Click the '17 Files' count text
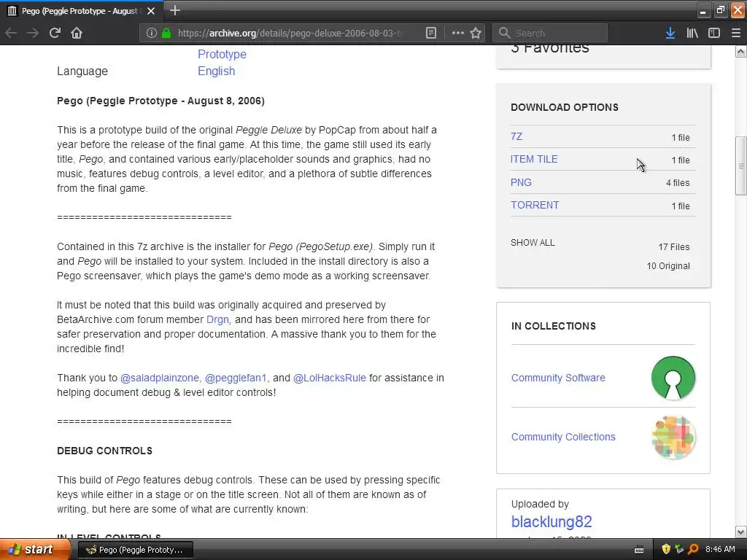747x560 pixels. 674,246
